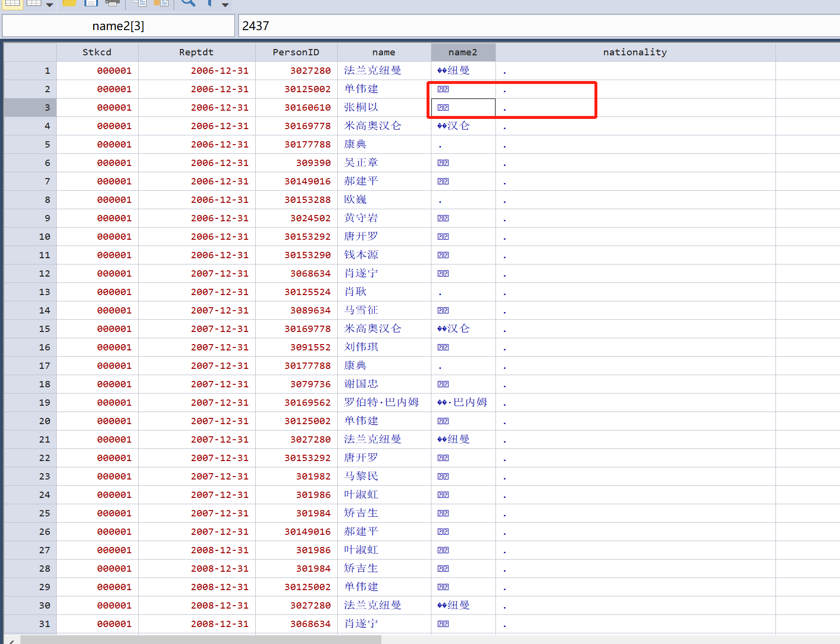Click the Reptdt cell in row 12
This screenshot has height=644, width=840.
pyautogui.click(x=197, y=274)
